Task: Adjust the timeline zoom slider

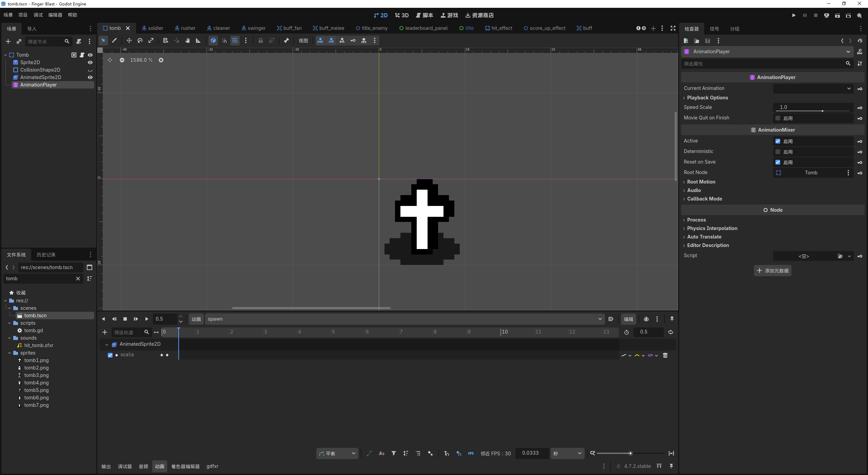Action: tap(630, 453)
